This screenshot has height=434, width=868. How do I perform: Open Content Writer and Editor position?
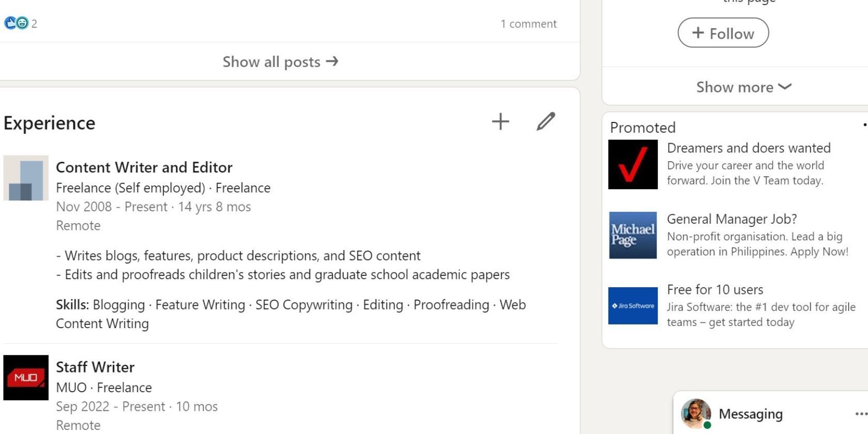[144, 167]
